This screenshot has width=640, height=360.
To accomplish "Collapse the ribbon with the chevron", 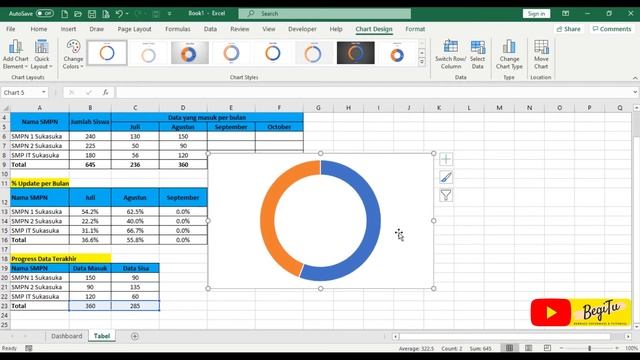I will pos(635,78).
